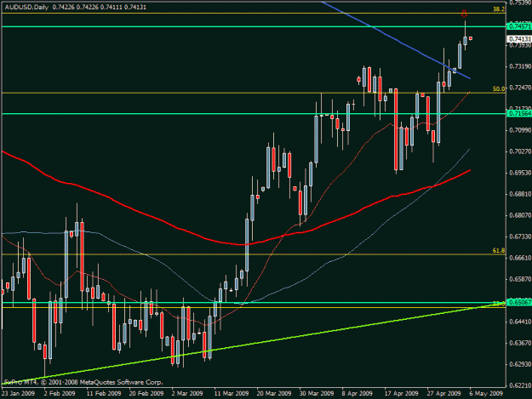This screenshot has width=532, height=399.
Task: Click 0.65870 on the price axis
Action: pos(520,279)
